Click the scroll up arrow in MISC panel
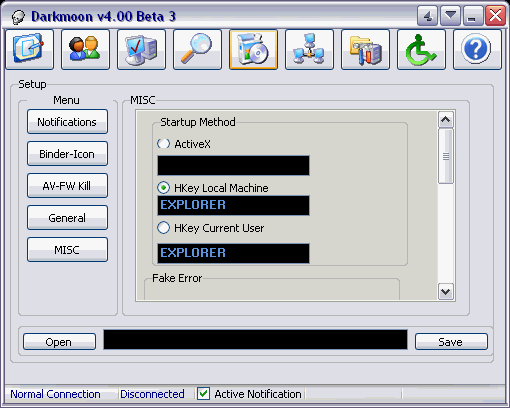The height and width of the screenshot is (408, 510). pyautogui.click(x=446, y=120)
